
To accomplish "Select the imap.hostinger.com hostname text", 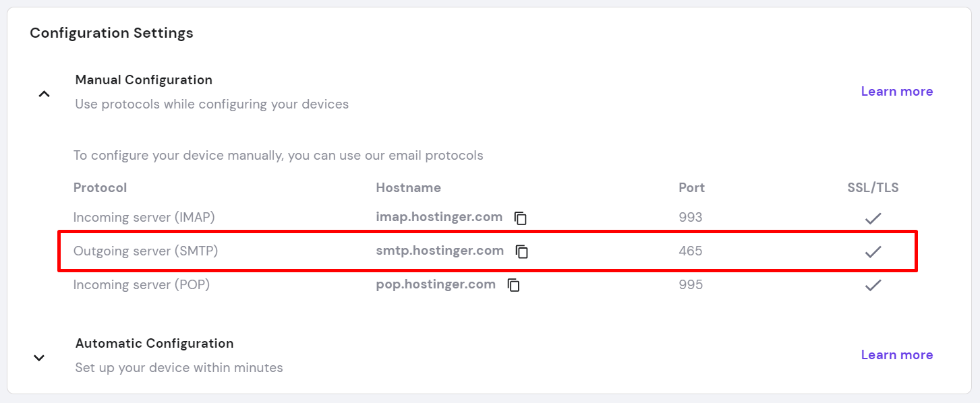I will tap(439, 217).
